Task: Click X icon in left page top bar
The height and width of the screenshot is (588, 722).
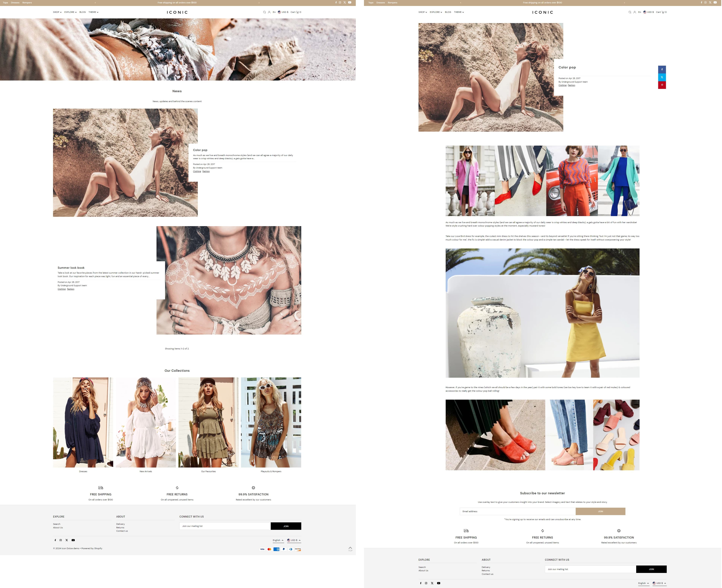Action: click(x=344, y=2)
